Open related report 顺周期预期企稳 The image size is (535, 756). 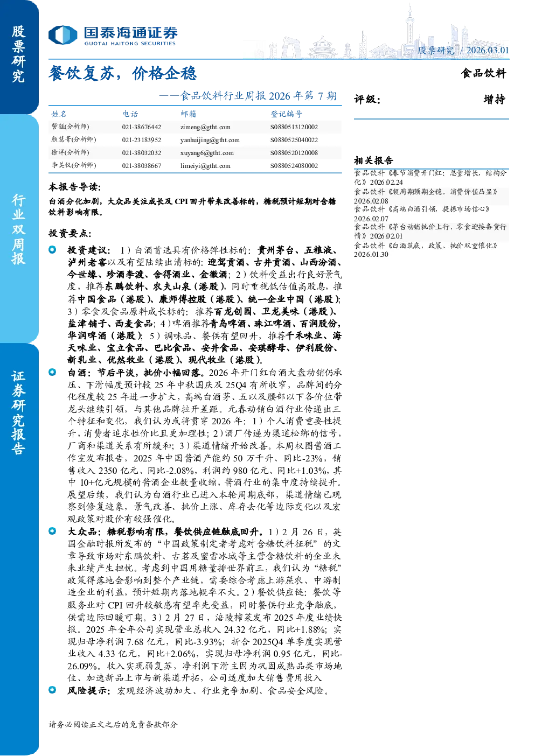tap(426, 196)
